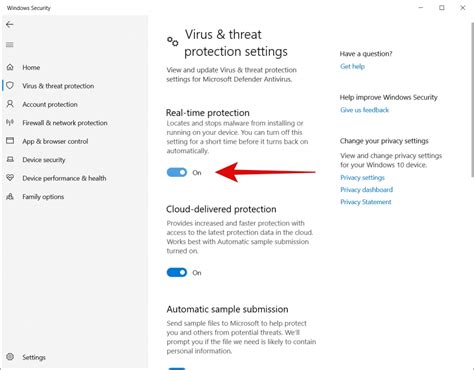Click the vertical scrollbar on the right
474x370 pixels.
pyautogui.click(x=472, y=100)
